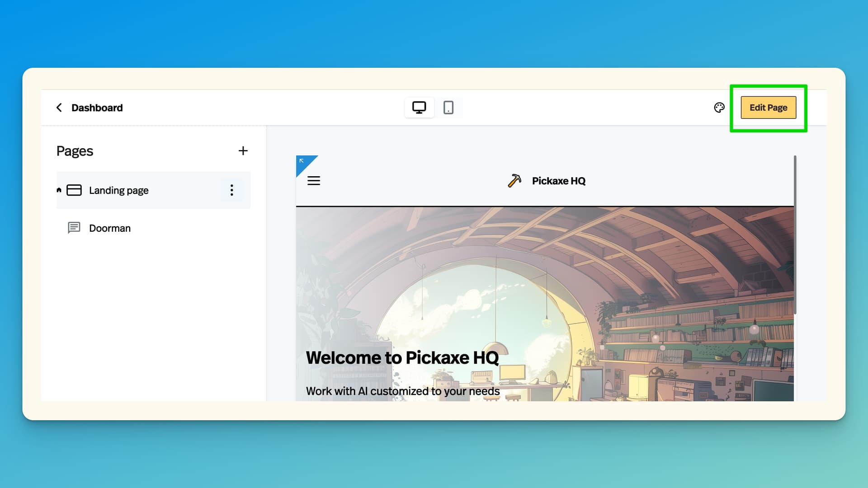
Task: Open the theme color palette
Action: [x=719, y=108]
